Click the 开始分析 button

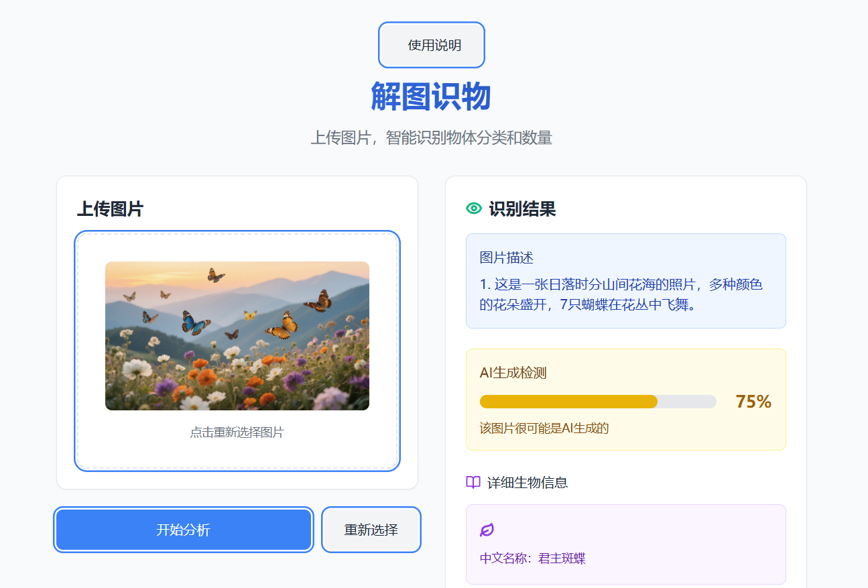[183, 530]
